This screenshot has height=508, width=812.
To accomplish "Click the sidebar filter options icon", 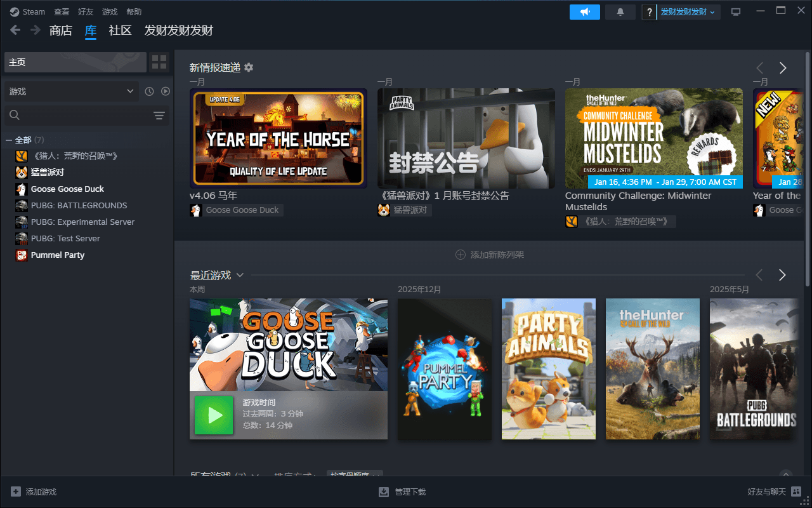I will (x=159, y=115).
